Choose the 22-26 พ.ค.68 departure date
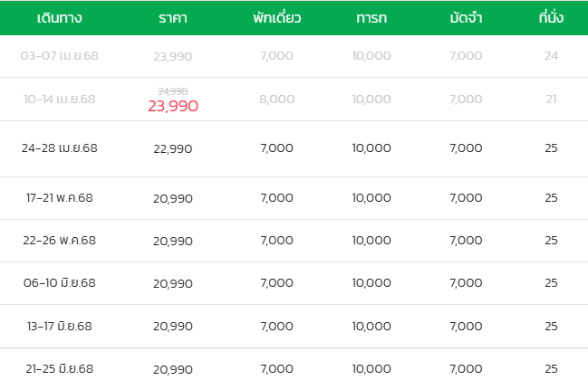 click(x=59, y=241)
